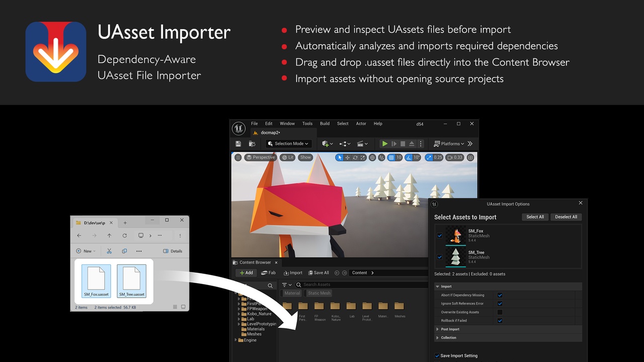This screenshot has height=362, width=644.
Task: Open the Blueprints dropdown in toolbar
Action: pyautogui.click(x=345, y=144)
